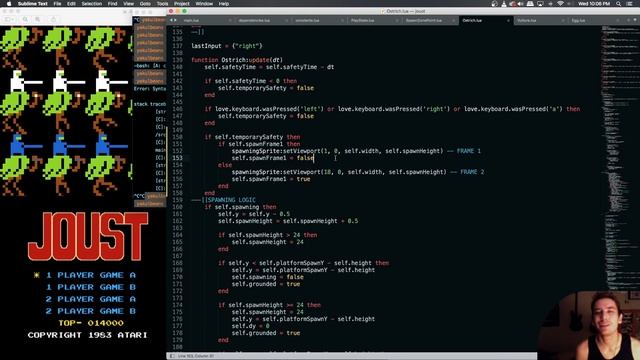This screenshot has height=360, width=640.
Task: Open Spotlight search in the menu bar
Action: pyautogui.click(x=619, y=4)
